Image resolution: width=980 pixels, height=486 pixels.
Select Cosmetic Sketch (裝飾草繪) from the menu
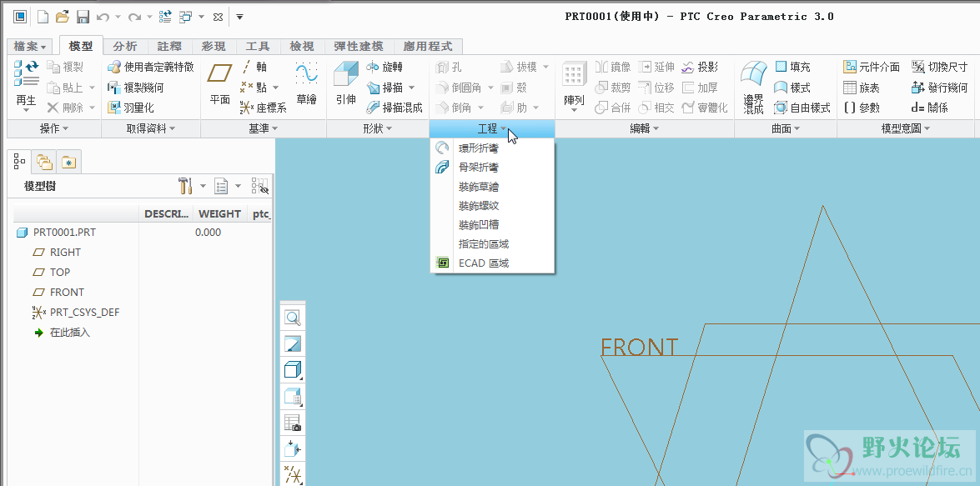[492, 187]
